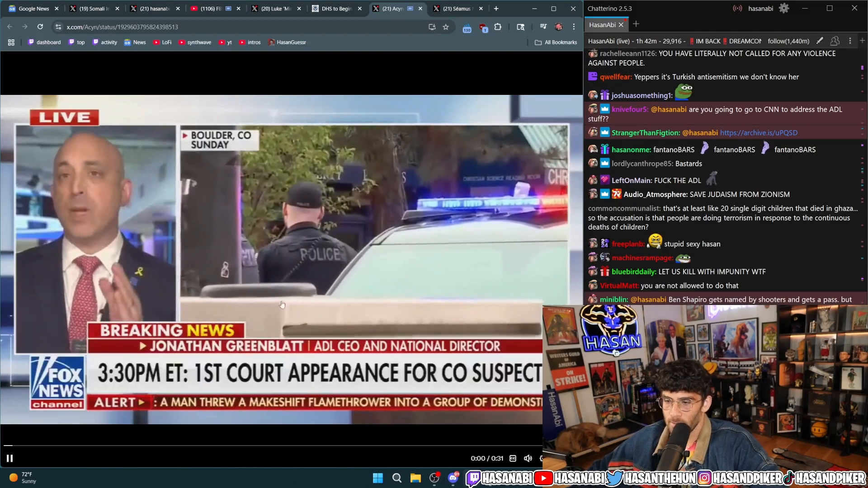Image resolution: width=868 pixels, height=488 pixels.
Task: Toggle closed captions on the video
Action: pos(513,458)
